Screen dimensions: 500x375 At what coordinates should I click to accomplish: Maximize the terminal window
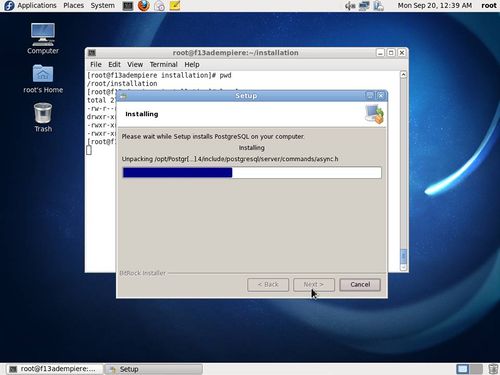tap(391, 53)
